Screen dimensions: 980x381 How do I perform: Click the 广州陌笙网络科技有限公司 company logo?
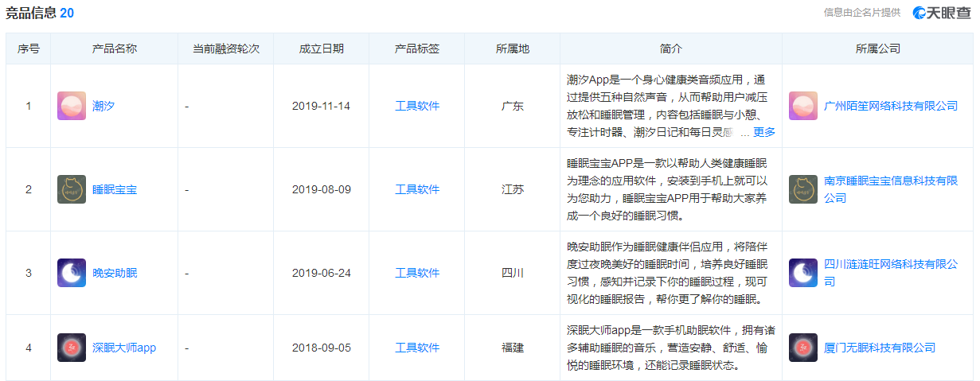point(803,106)
